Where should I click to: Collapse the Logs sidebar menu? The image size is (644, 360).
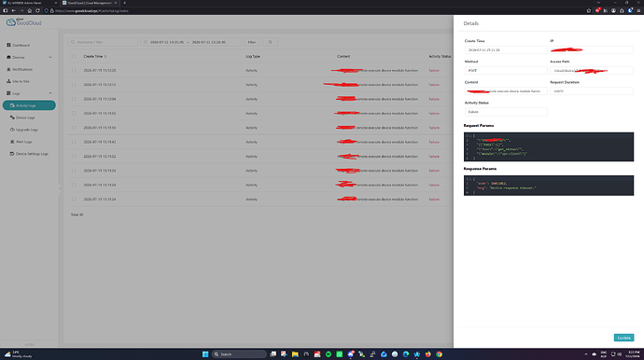[29, 93]
